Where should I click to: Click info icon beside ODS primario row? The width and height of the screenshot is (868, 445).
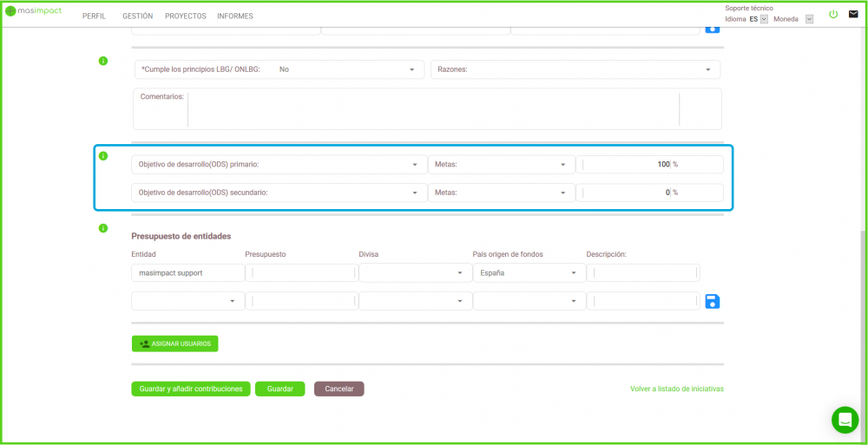pos(103,156)
